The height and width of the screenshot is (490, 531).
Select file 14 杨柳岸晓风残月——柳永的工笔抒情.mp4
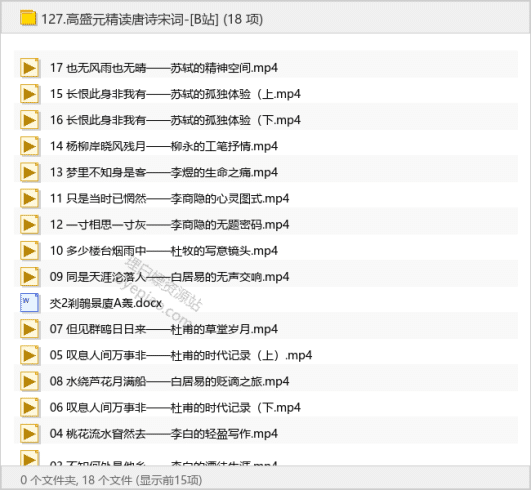pos(164,146)
